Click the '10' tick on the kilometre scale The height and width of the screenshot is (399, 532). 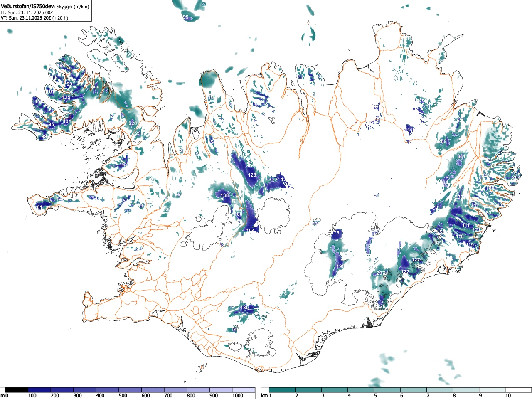(508, 396)
